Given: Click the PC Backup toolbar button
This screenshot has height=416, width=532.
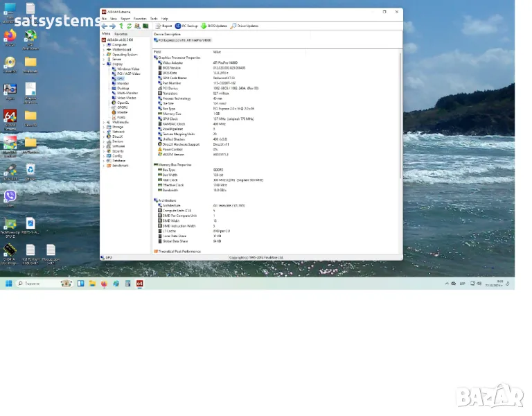Looking at the screenshot, I should 186,26.
